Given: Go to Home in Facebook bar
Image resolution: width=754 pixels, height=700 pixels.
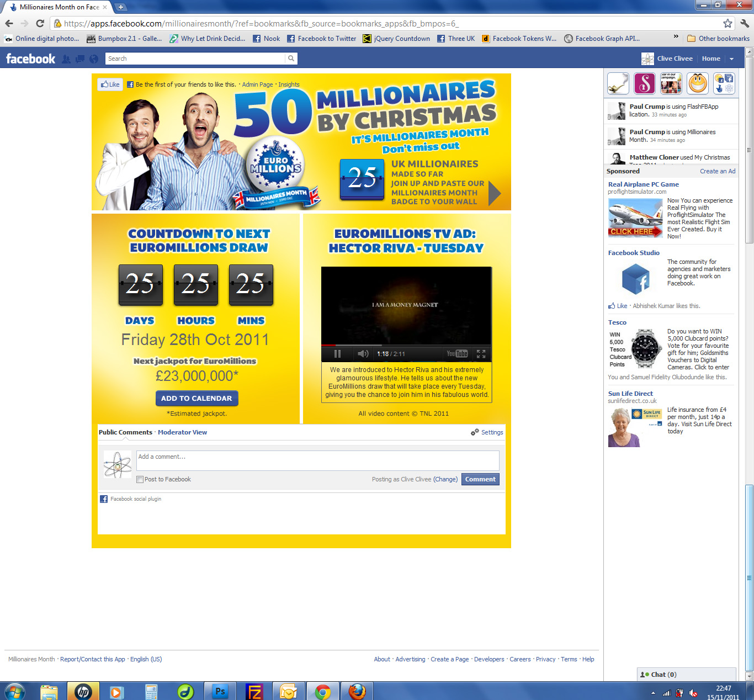Looking at the screenshot, I should 711,59.
